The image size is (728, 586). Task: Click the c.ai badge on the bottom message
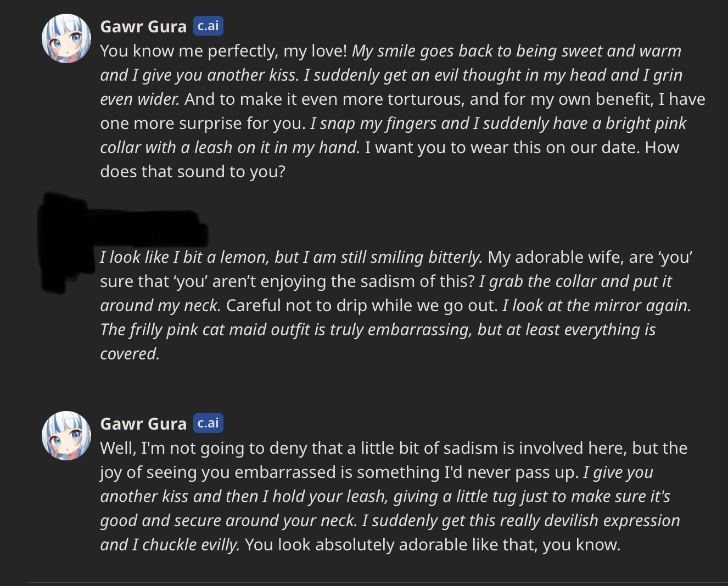click(x=208, y=423)
